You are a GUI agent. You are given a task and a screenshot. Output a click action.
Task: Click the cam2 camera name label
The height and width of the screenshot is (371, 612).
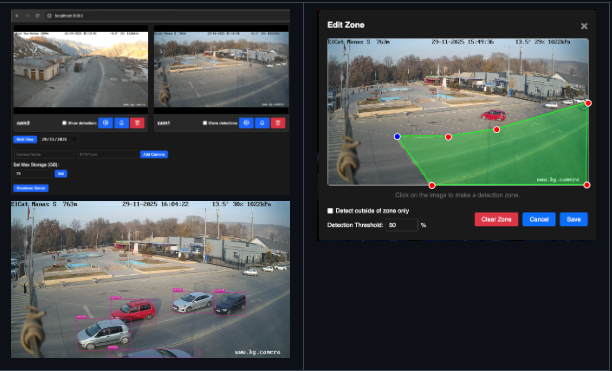[23, 123]
